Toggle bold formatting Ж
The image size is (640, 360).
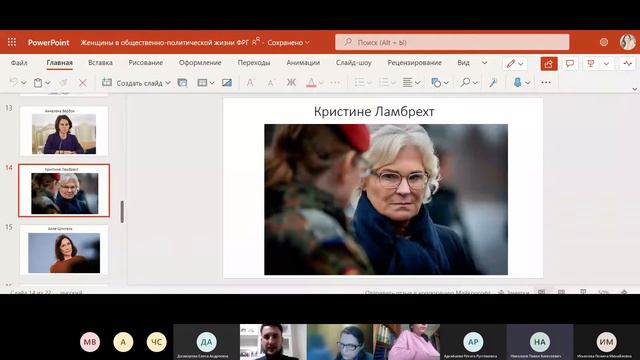pos(291,83)
